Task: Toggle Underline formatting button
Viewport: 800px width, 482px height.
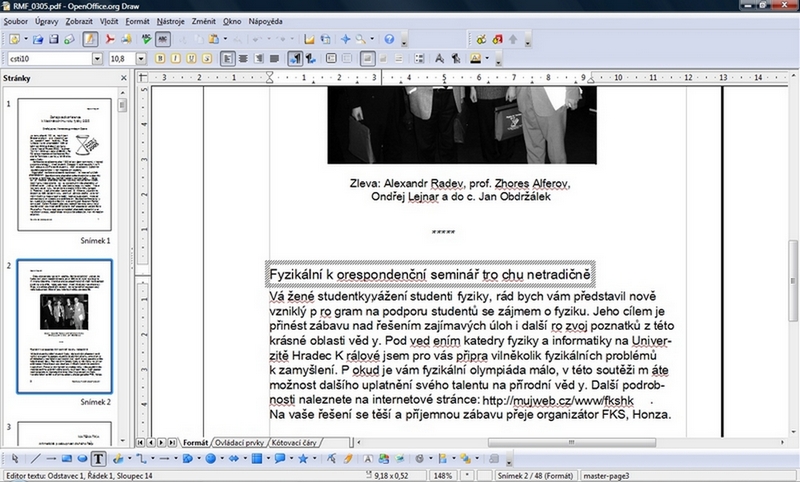Action: [x=190, y=59]
